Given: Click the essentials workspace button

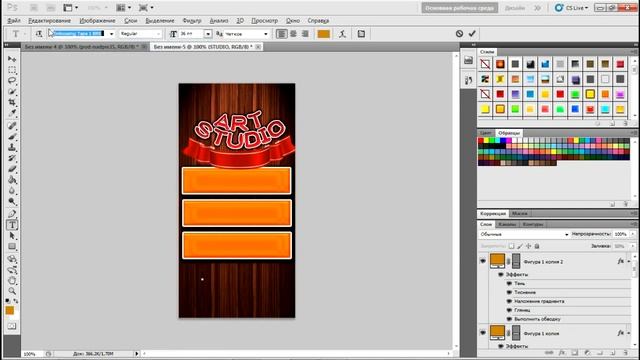Looking at the screenshot, I should tap(460, 8).
